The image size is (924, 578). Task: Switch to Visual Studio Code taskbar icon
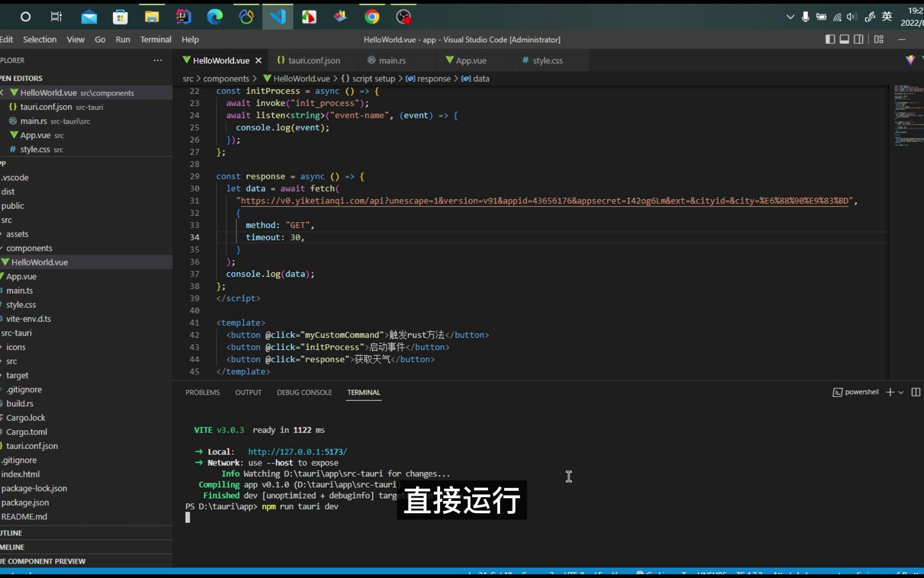[x=278, y=17]
